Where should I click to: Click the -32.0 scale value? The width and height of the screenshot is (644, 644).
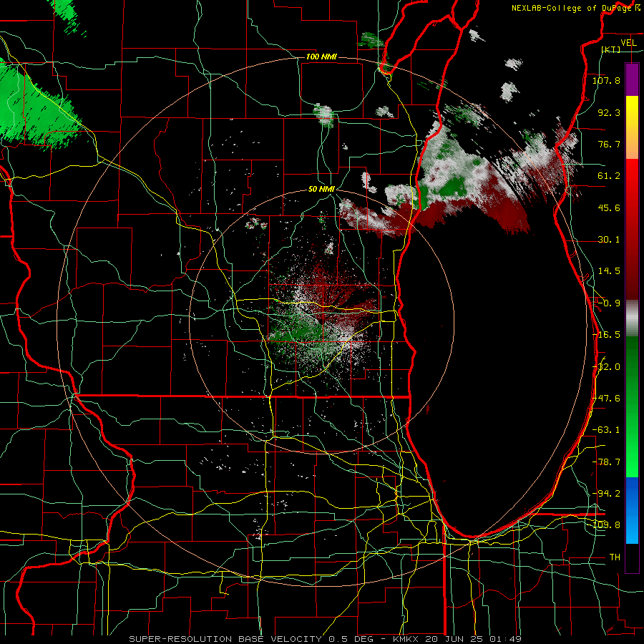606,367
